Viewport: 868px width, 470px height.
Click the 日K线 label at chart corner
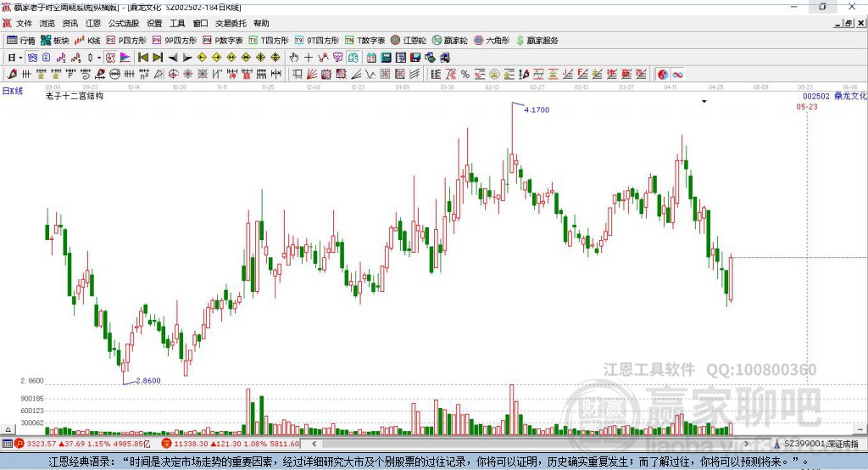13,91
